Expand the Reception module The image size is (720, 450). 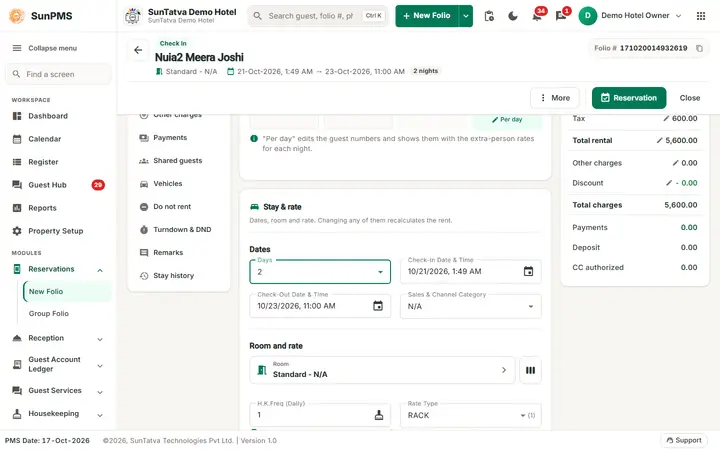100,339
